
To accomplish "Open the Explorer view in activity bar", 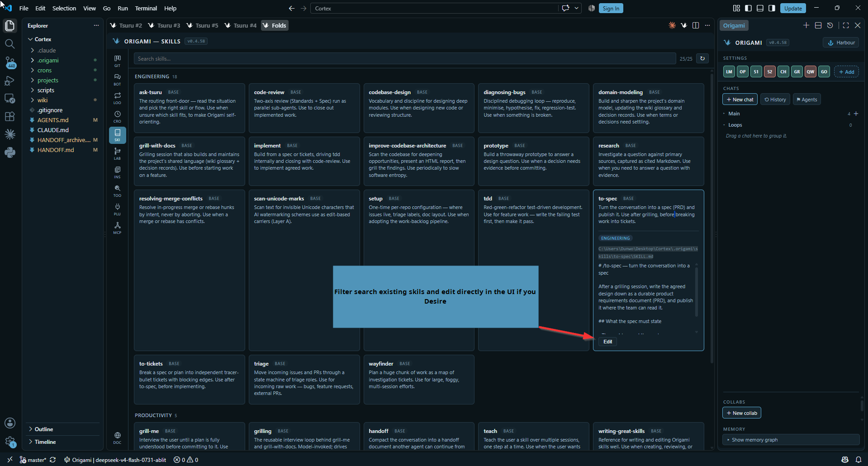I will point(10,26).
